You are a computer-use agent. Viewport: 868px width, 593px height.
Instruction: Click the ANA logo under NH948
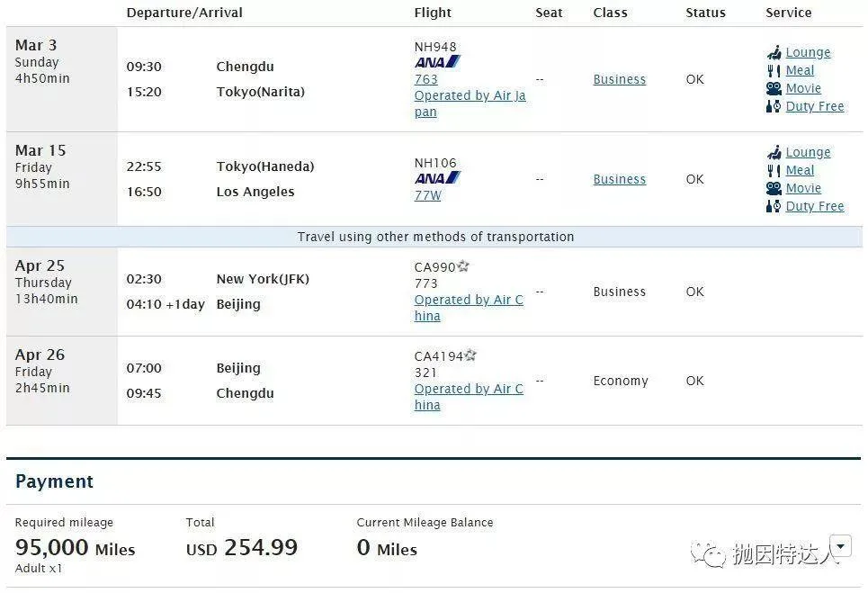coord(437,62)
